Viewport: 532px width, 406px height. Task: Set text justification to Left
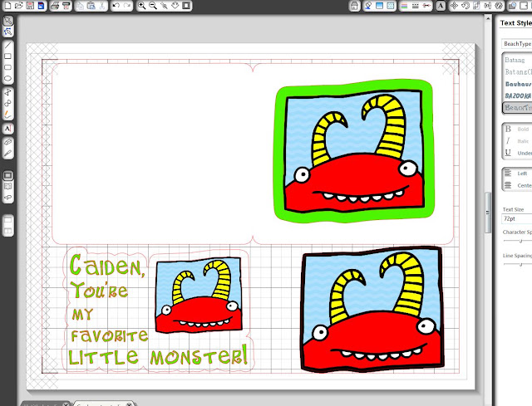(517, 174)
